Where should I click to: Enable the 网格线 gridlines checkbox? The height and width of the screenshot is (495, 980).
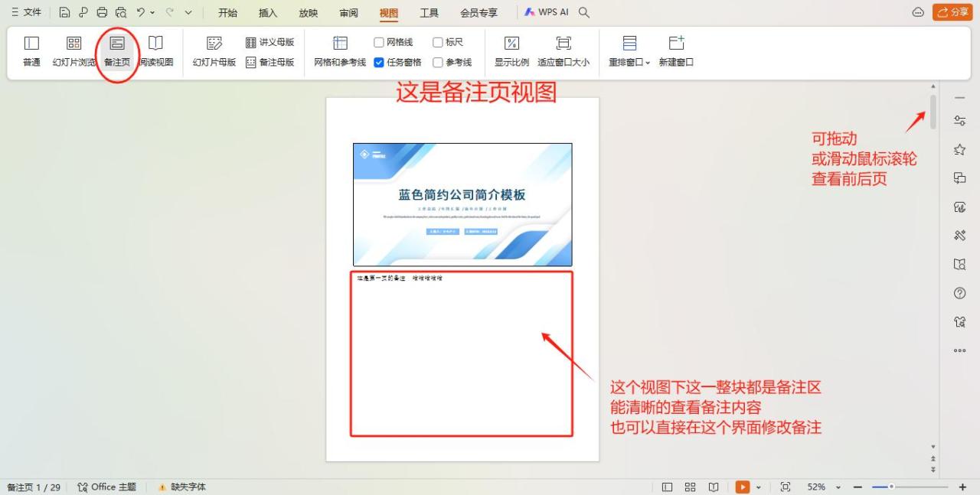[x=378, y=42]
